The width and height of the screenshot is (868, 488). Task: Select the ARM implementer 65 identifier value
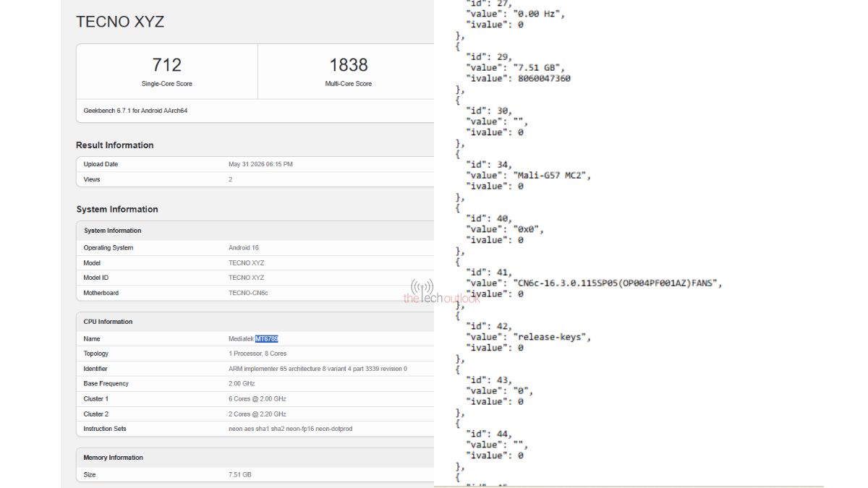click(x=318, y=369)
